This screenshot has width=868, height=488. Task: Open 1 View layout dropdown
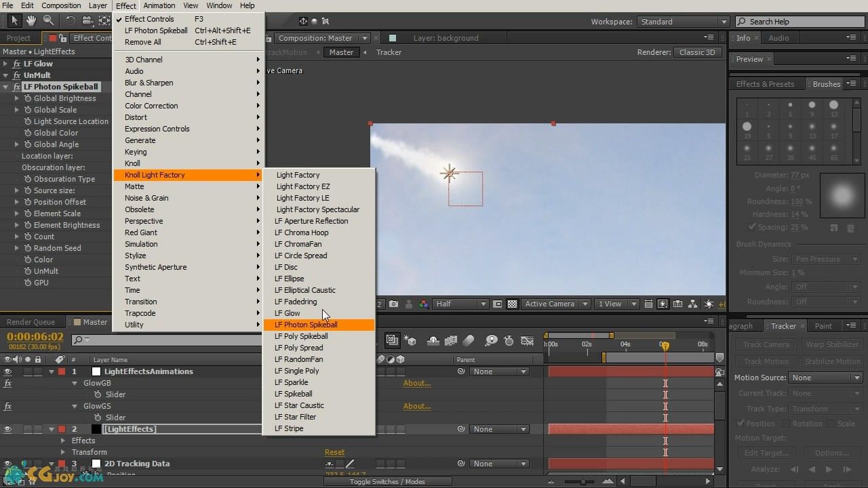pyautogui.click(x=617, y=304)
